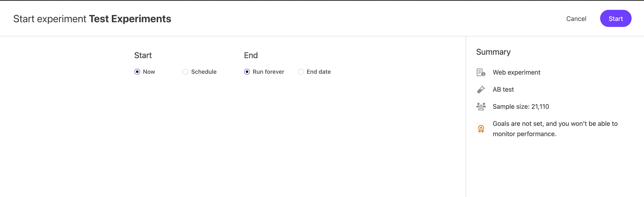Screen dimensions: 644x197
Task: Click the Summary panel heading
Action: pyautogui.click(x=493, y=52)
